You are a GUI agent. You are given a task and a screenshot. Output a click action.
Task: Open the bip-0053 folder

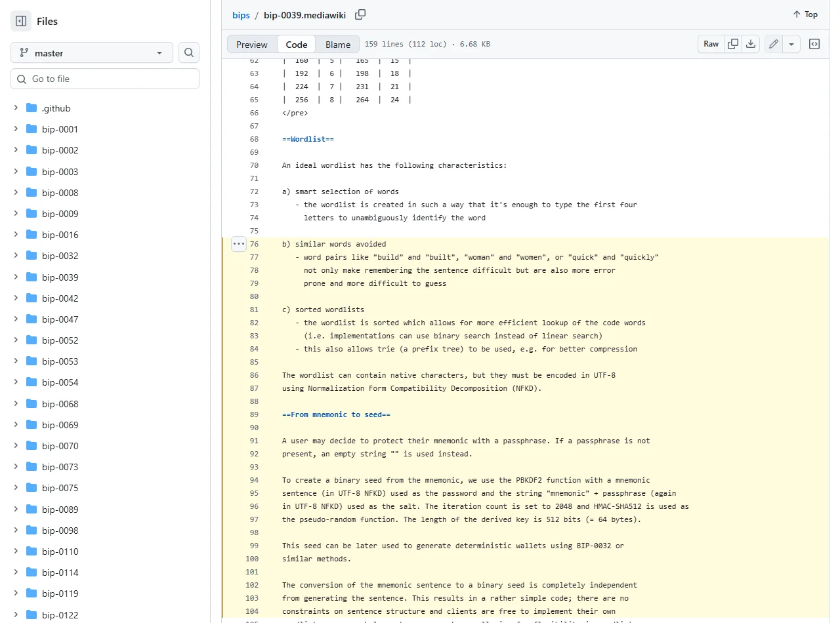pos(60,361)
